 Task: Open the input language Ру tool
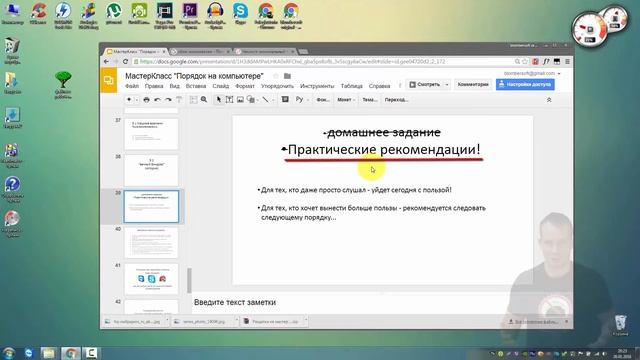click(300, 100)
